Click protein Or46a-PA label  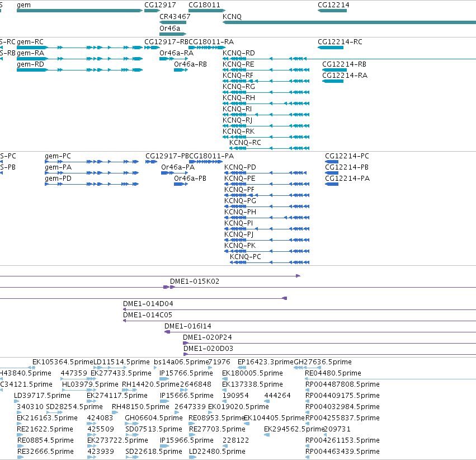(178, 167)
